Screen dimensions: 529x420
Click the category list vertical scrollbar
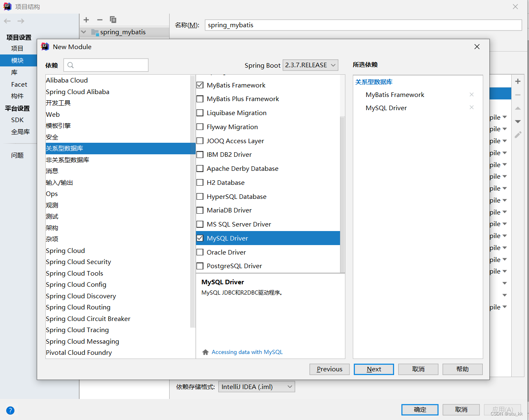193,202
